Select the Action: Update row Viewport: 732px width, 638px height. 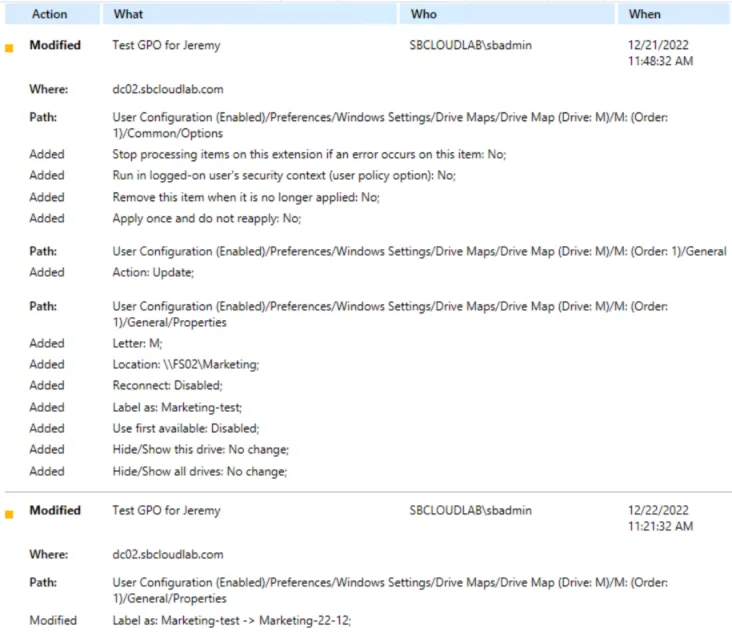[x=153, y=272]
